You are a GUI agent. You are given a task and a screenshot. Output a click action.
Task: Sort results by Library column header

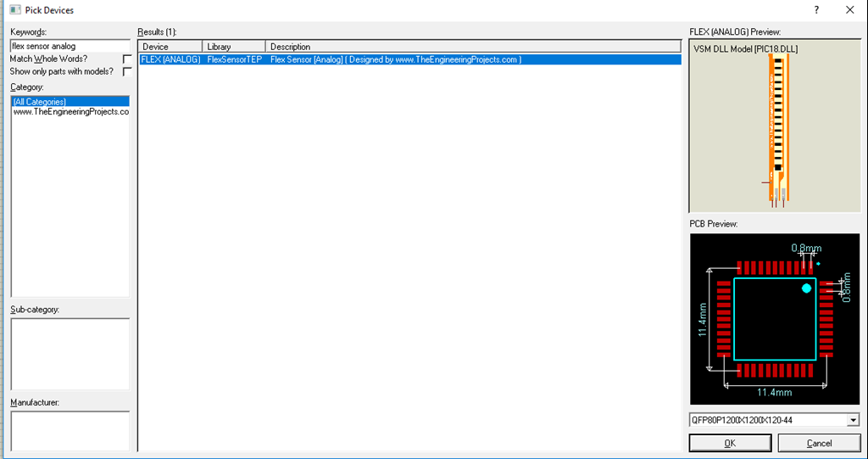pos(234,47)
